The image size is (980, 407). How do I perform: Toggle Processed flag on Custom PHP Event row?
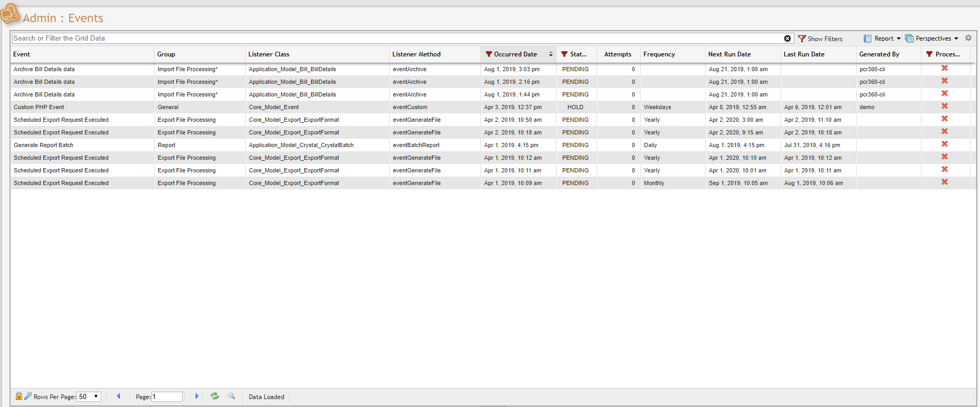(x=945, y=106)
